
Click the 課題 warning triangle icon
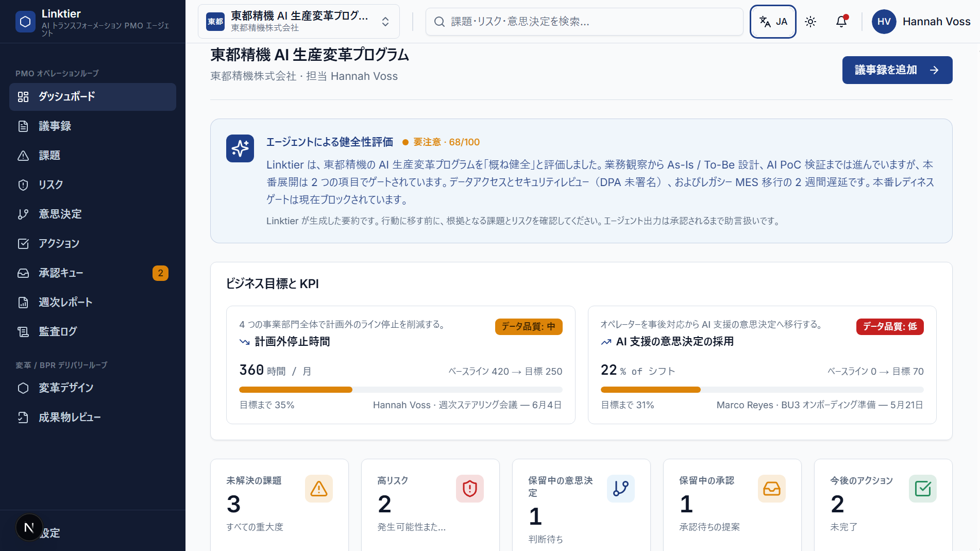23,156
